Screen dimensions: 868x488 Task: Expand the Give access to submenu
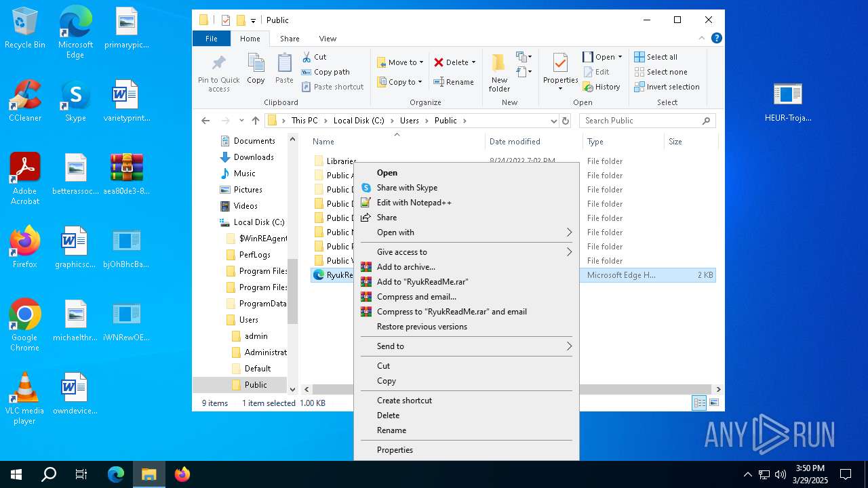(467, 252)
